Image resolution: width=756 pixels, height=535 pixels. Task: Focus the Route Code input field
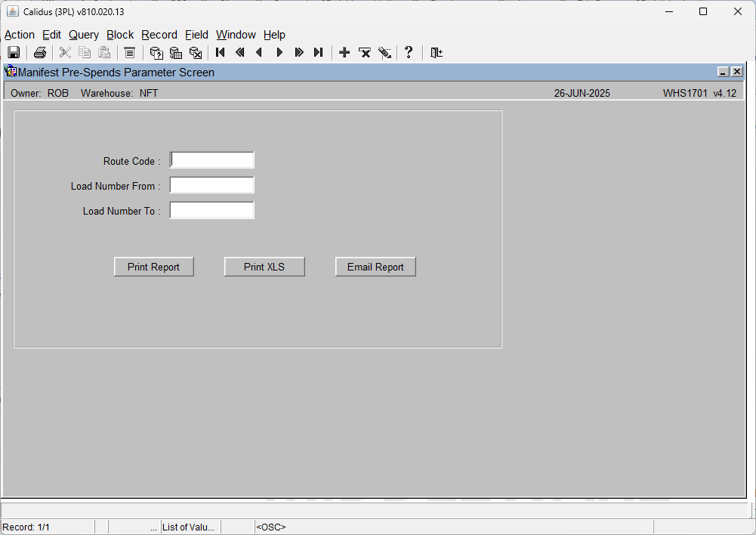[211, 160]
